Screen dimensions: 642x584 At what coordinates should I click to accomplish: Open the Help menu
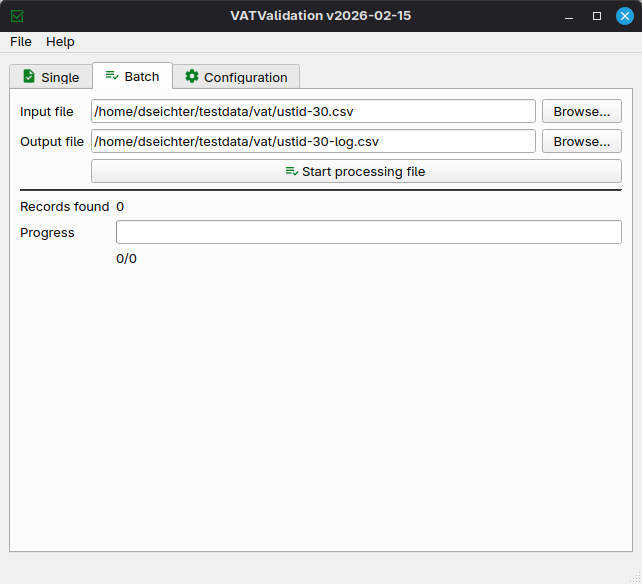click(60, 42)
